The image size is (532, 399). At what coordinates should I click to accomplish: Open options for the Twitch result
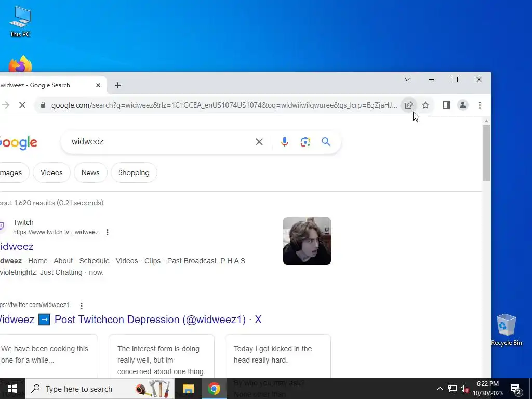(x=108, y=232)
